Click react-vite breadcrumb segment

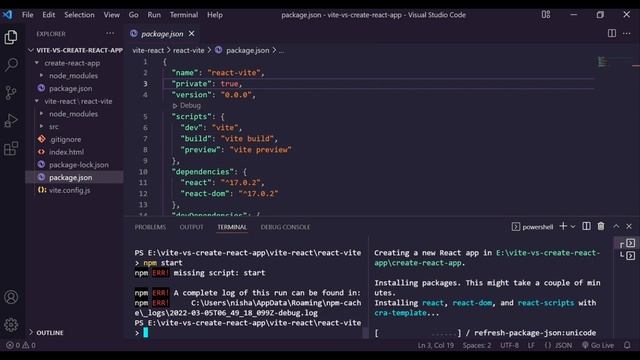point(188,51)
